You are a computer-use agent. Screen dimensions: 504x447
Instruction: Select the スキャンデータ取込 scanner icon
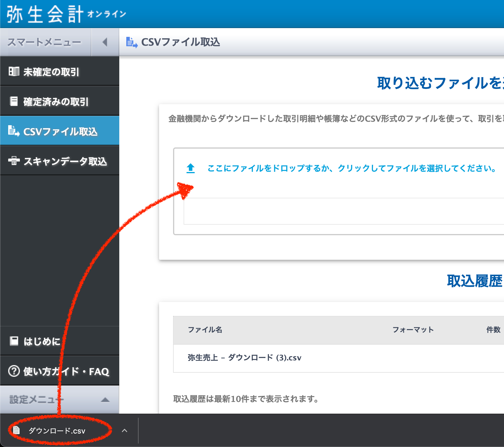coord(14,161)
